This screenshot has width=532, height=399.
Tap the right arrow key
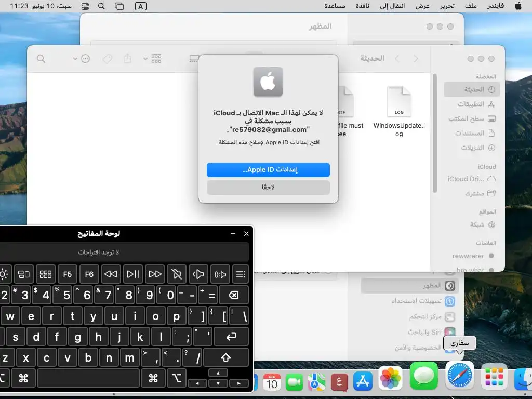[239, 383]
